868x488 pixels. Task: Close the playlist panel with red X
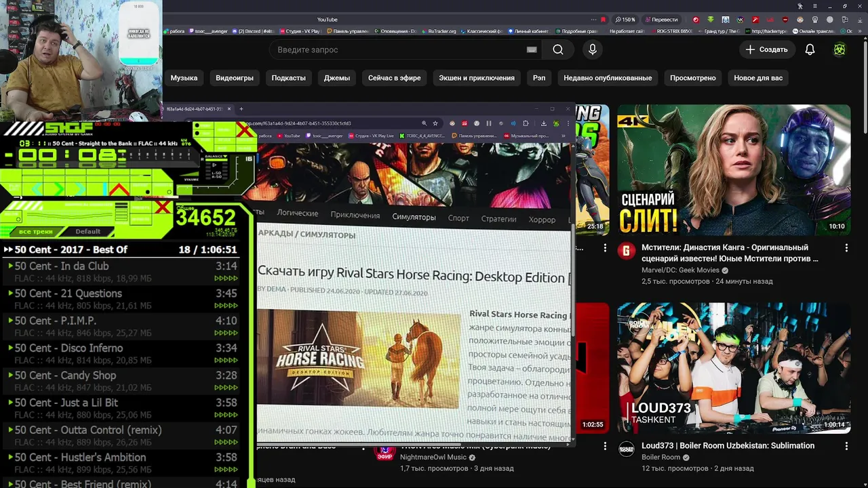(163, 207)
